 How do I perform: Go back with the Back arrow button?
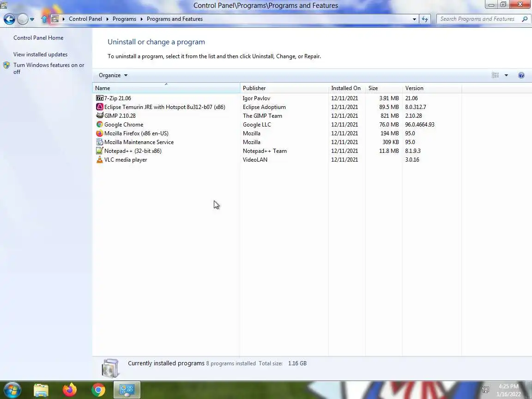[x=9, y=19]
